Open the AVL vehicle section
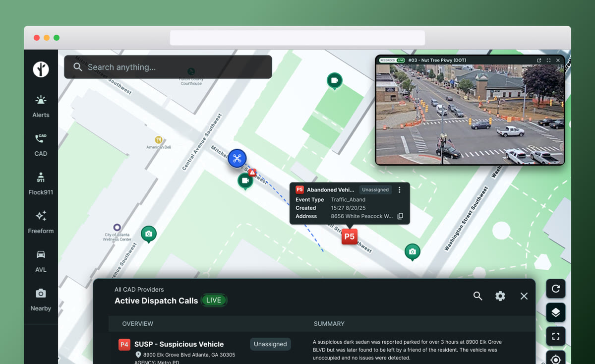This screenshot has height=364, width=595. click(41, 261)
